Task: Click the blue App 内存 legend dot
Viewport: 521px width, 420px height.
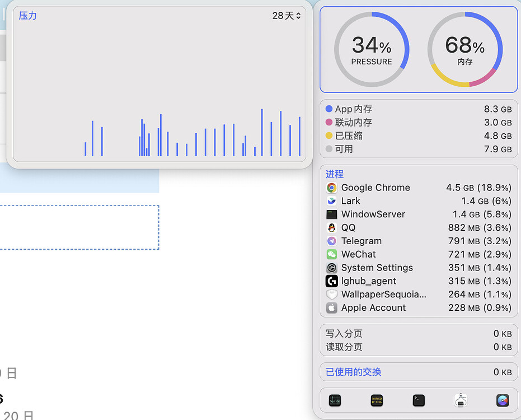Action: pyautogui.click(x=329, y=109)
